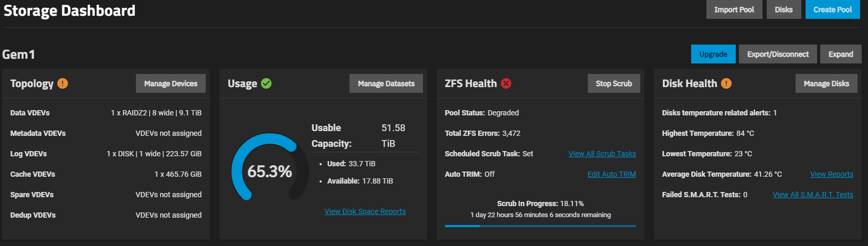Click Log VDEVs value "1 x DISK | 1 wide | 223.57 GiB"

tap(154, 154)
